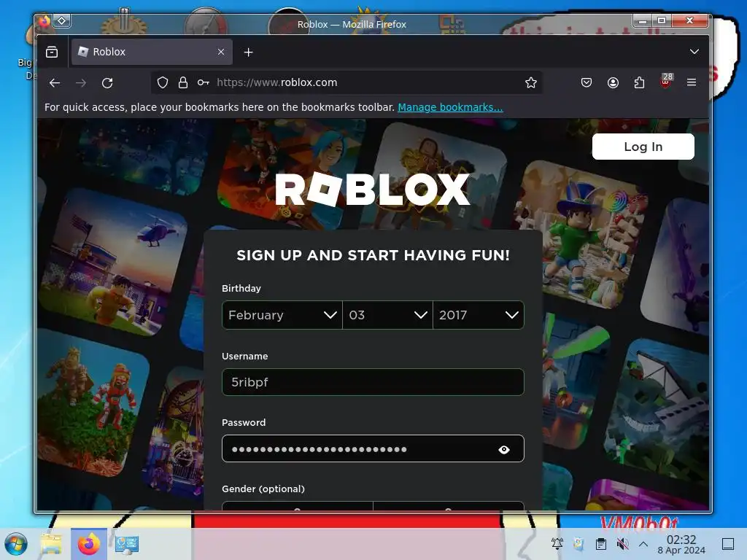Open the birthday year dropdown 2017
747x560 pixels.
[x=479, y=315]
